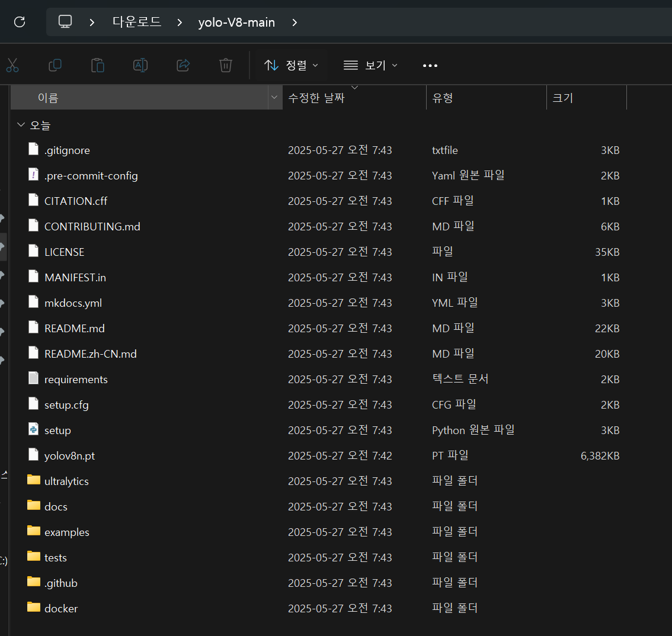Image resolution: width=672 pixels, height=636 pixels.
Task: Click the Delete trash can icon
Action: click(x=226, y=65)
